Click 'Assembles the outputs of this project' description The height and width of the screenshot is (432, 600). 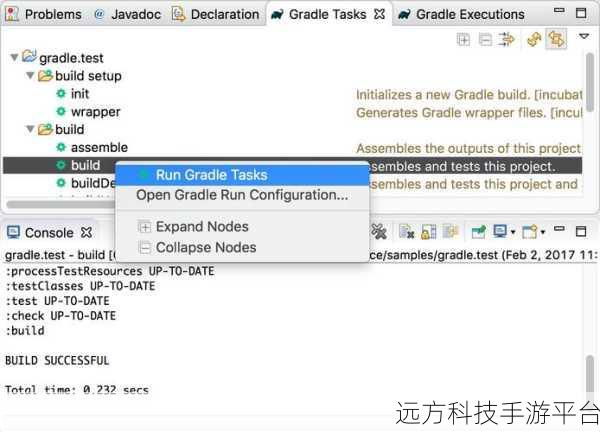(469, 148)
